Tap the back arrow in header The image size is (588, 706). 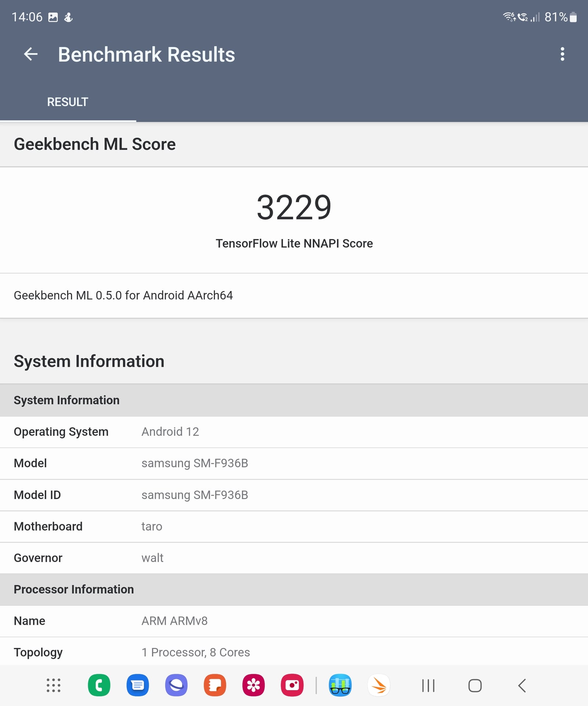31,54
